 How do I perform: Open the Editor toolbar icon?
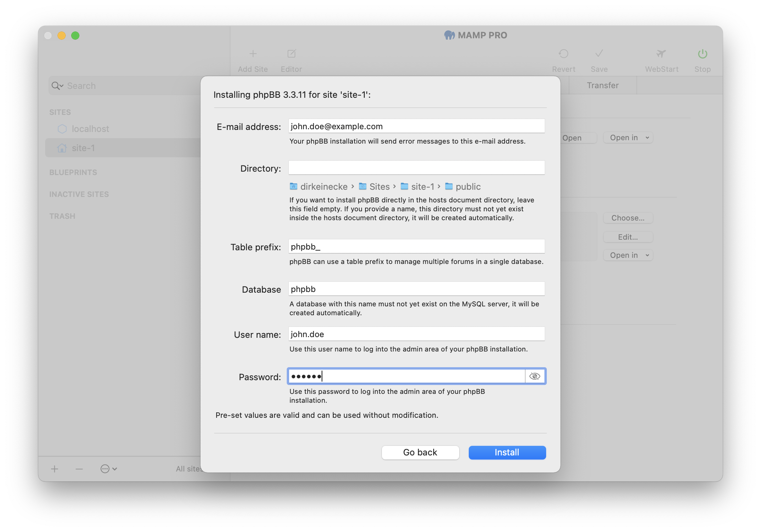point(291,54)
